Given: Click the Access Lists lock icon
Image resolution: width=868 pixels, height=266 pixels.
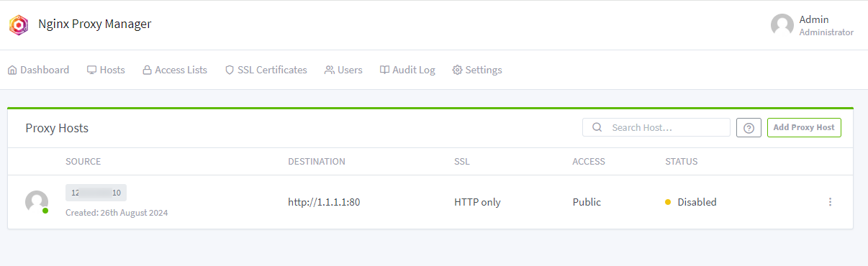Looking at the screenshot, I should point(147,70).
